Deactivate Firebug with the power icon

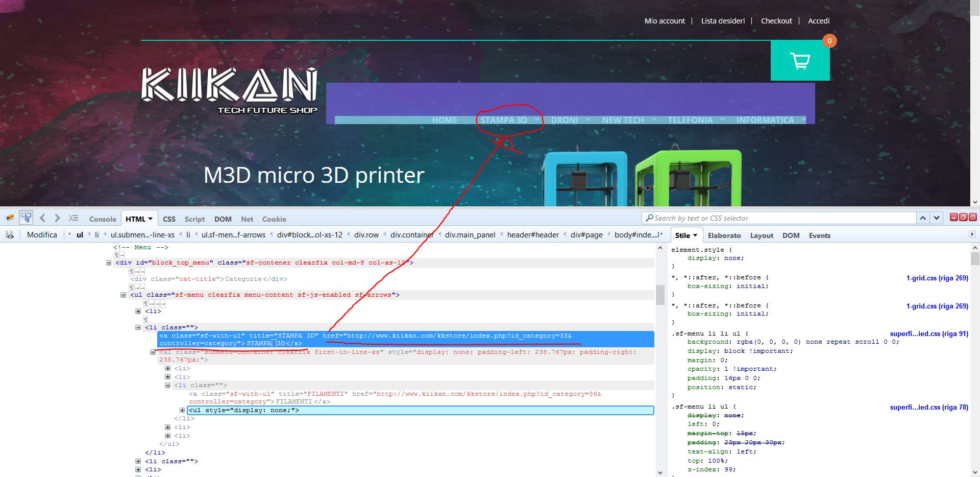coord(973,218)
